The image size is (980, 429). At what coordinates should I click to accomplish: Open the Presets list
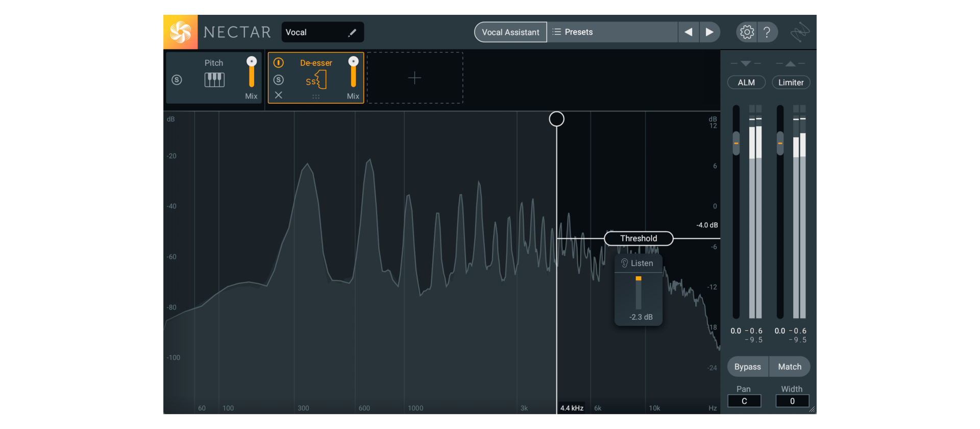[x=612, y=32]
